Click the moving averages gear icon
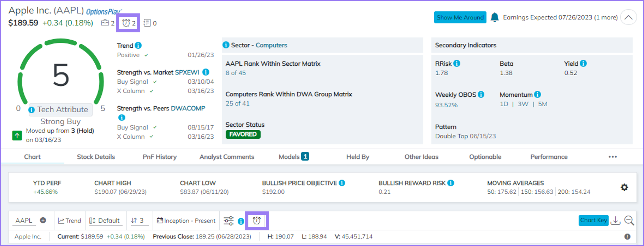 [624, 187]
